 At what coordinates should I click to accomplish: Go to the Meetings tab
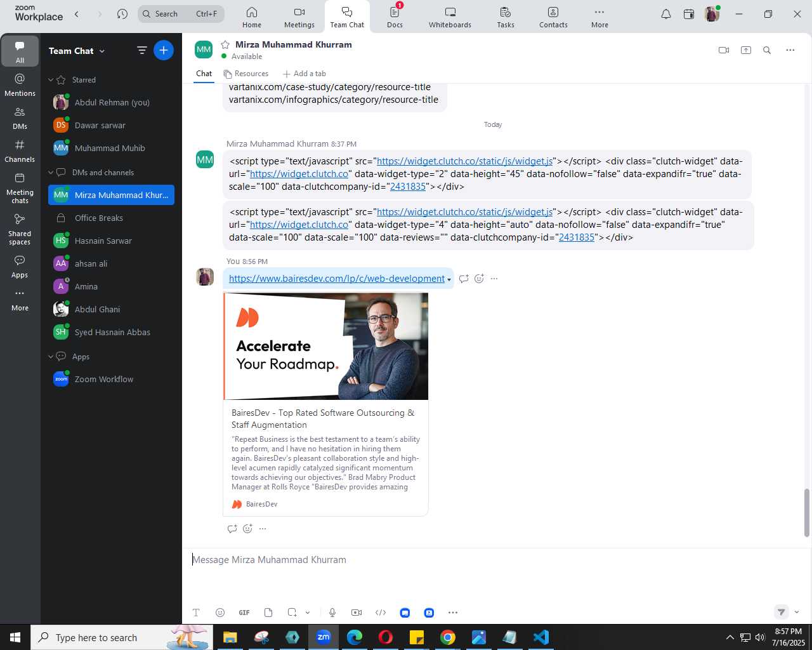tap(299, 17)
